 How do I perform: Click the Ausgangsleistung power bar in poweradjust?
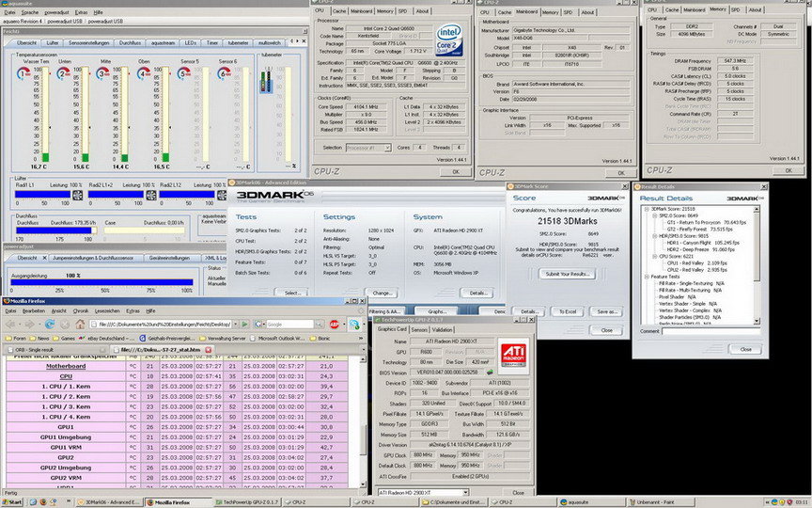coord(102,282)
